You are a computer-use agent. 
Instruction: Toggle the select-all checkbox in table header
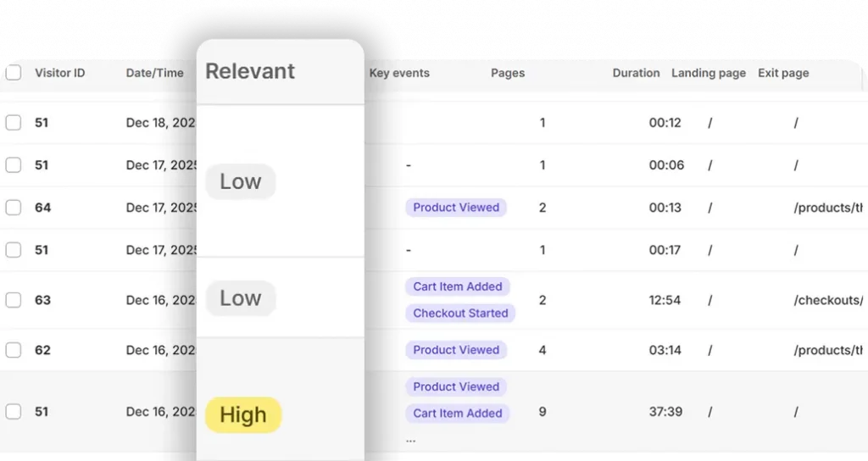click(x=14, y=73)
